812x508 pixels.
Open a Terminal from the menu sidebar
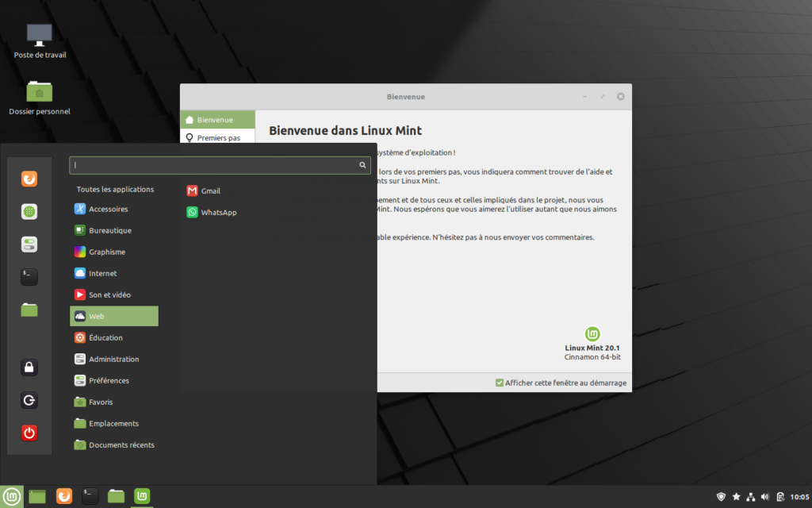29,275
